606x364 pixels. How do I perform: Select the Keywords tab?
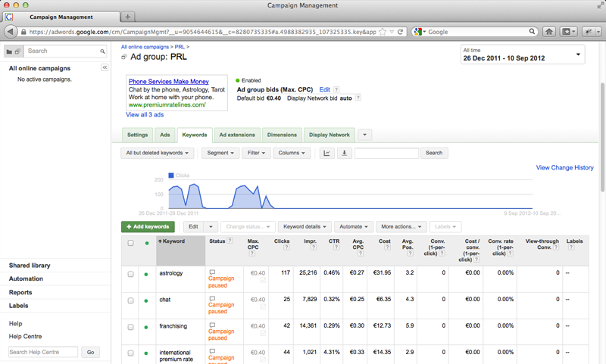195,135
